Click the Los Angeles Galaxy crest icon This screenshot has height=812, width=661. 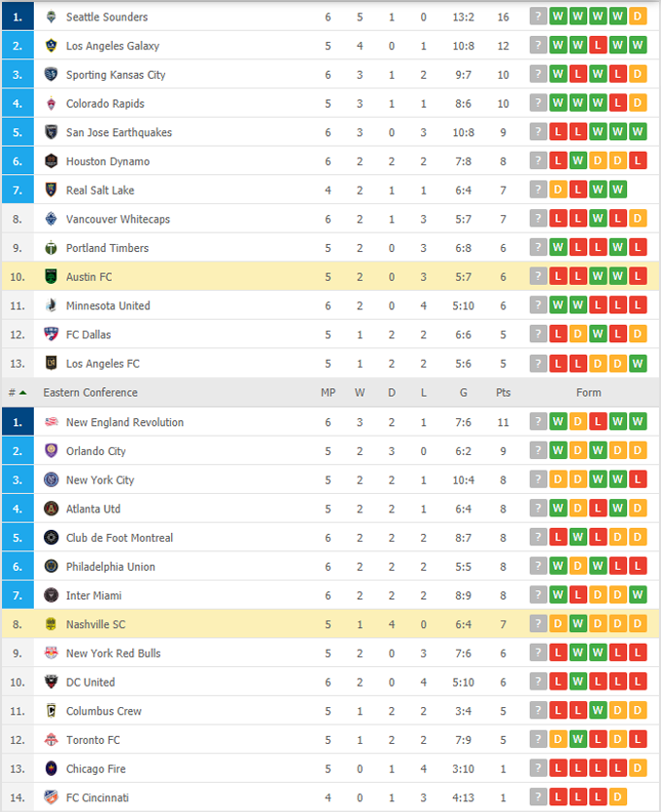[x=52, y=46]
